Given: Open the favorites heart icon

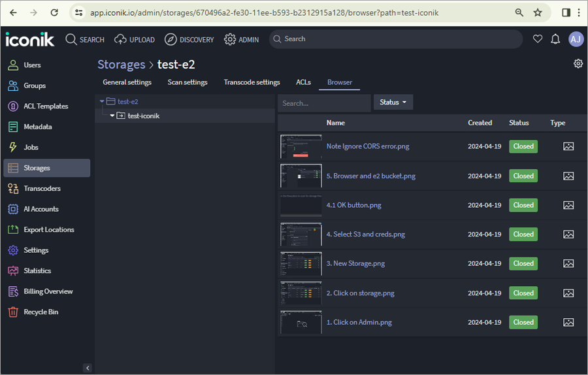Looking at the screenshot, I should pyautogui.click(x=538, y=39).
